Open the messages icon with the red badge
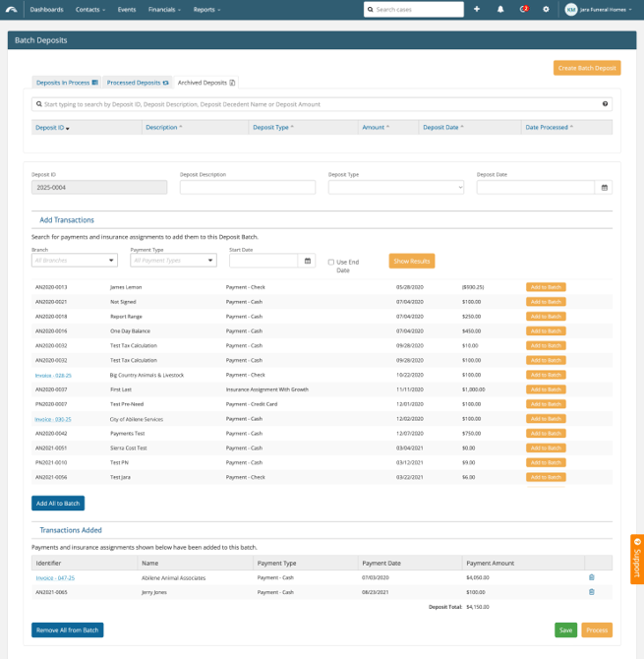The image size is (644, 659). point(523,9)
